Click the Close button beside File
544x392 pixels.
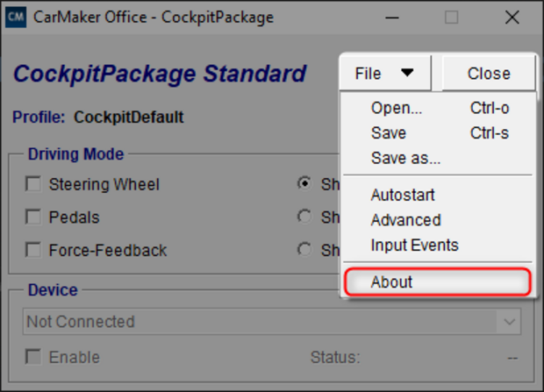(489, 73)
